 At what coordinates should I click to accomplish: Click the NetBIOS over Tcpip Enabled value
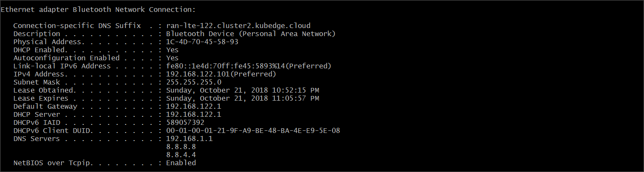[x=181, y=163]
